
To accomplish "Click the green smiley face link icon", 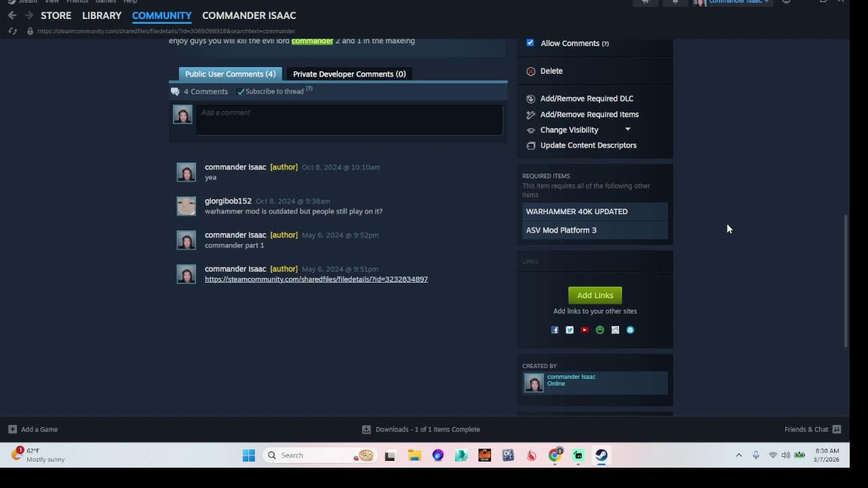I will [599, 330].
